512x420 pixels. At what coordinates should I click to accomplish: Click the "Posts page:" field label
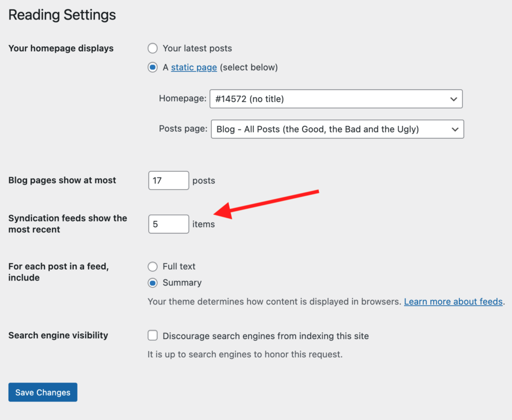(x=183, y=128)
